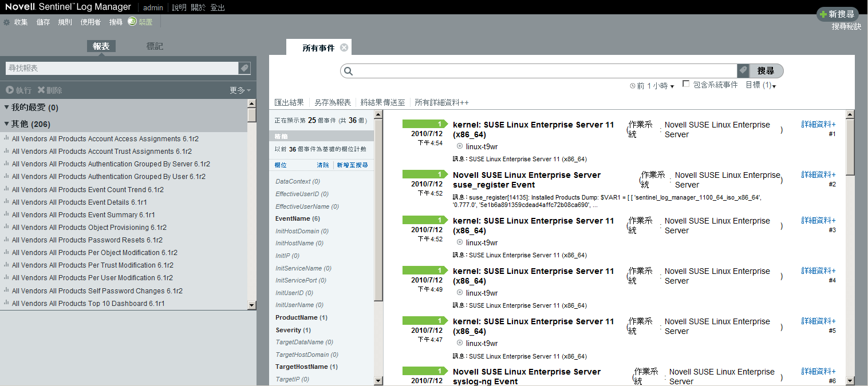Click 新增至搜尋 link
868x386 pixels.
click(353, 165)
